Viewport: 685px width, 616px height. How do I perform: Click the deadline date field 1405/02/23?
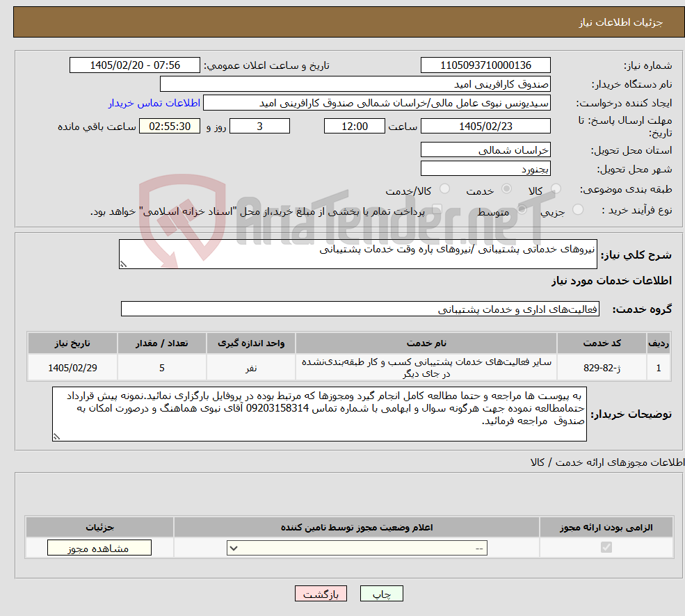click(x=485, y=127)
